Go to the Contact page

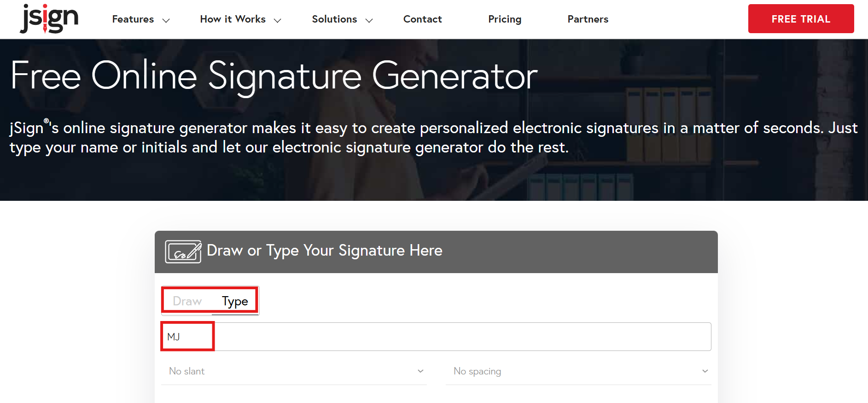[x=422, y=19]
